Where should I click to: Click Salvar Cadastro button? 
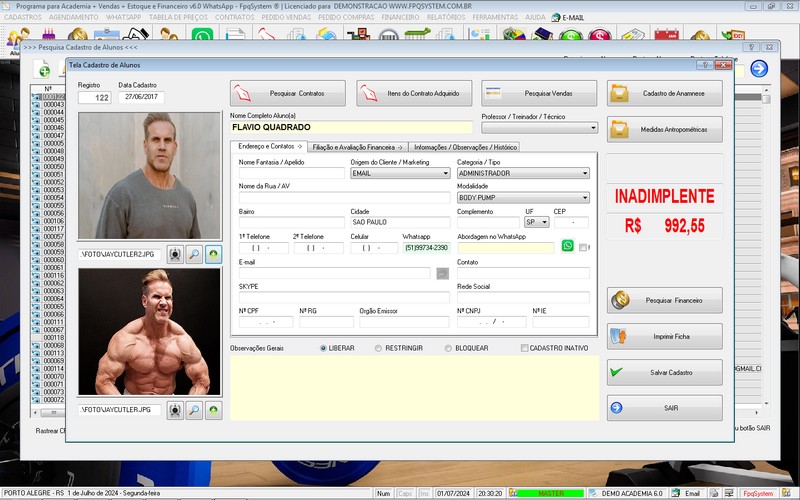click(x=665, y=372)
